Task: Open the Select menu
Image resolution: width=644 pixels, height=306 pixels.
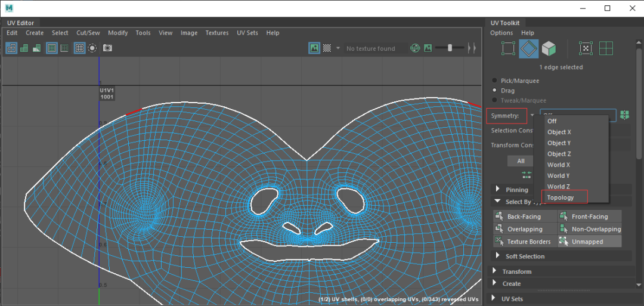Action: (x=60, y=33)
